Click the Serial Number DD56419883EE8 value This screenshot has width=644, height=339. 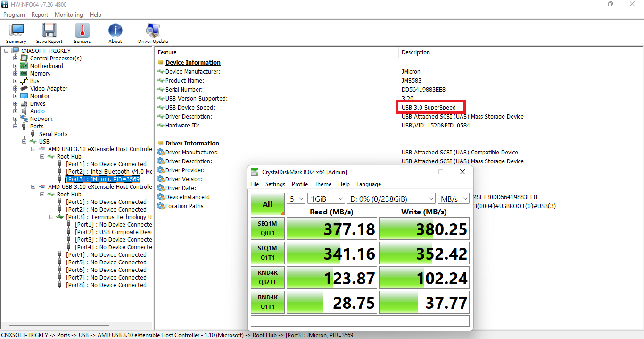(423, 90)
